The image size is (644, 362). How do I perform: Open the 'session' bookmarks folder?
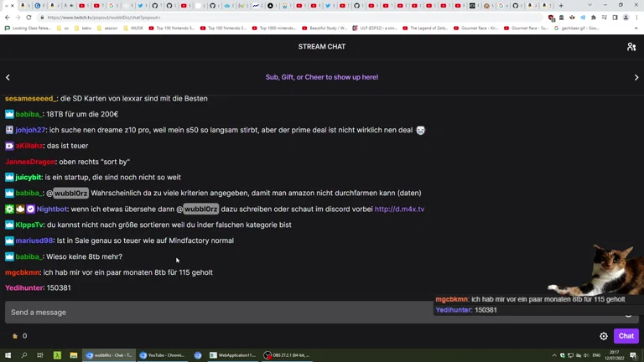click(x=107, y=28)
